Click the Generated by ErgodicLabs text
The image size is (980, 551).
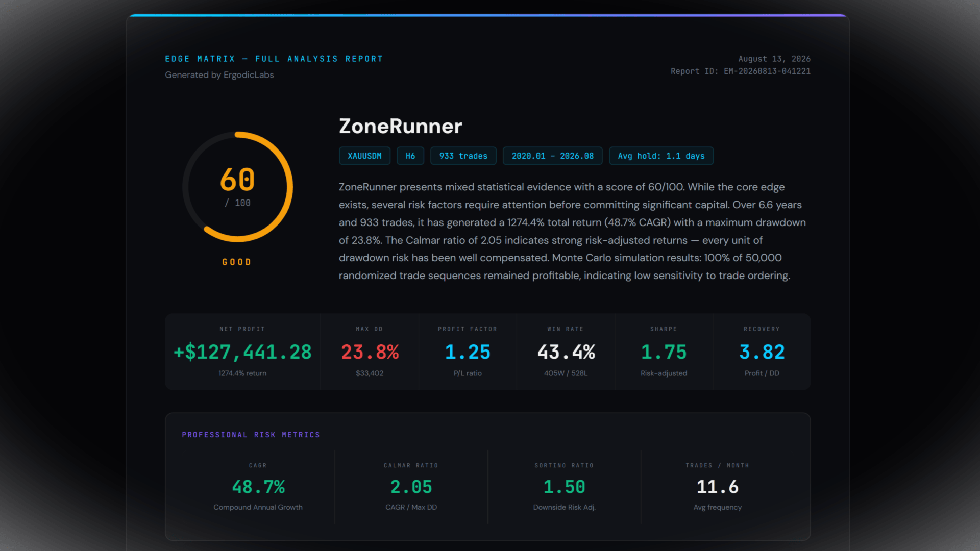[x=219, y=75]
